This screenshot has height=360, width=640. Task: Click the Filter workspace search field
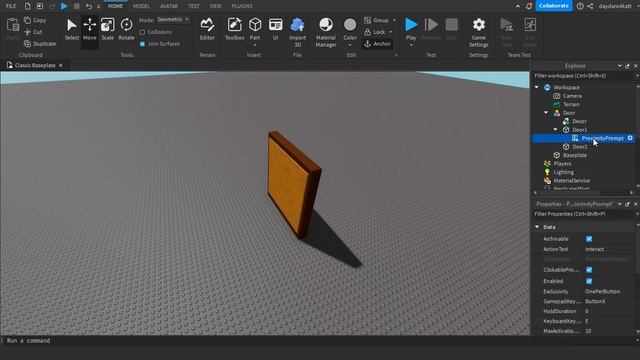click(x=584, y=76)
